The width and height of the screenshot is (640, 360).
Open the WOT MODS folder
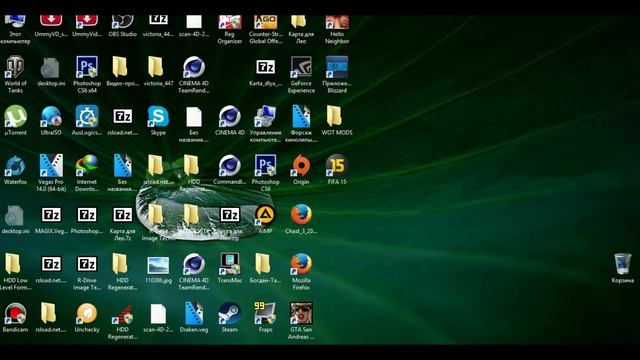pyautogui.click(x=335, y=117)
